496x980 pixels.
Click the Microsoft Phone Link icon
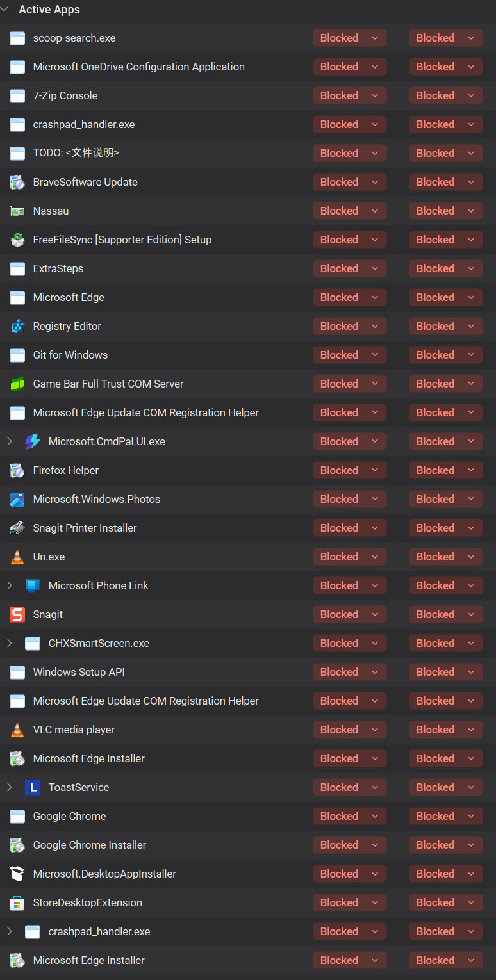(33, 586)
